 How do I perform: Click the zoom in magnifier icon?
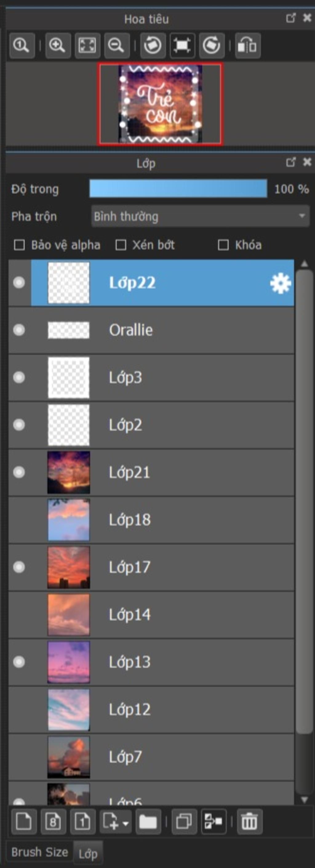coord(58,46)
